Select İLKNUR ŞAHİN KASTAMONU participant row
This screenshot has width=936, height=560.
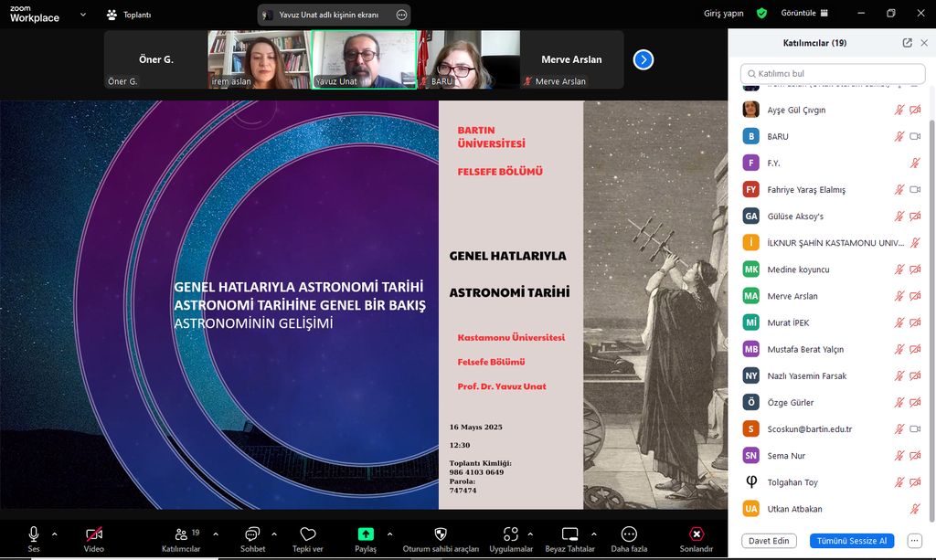click(832, 243)
